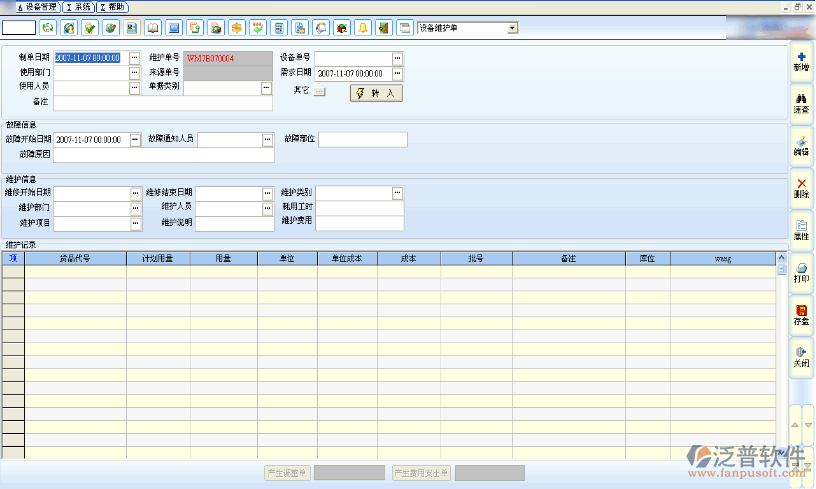Click the 存盘 (Save) sidebar icon
The height and width of the screenshot is (489, 816).
801,314
